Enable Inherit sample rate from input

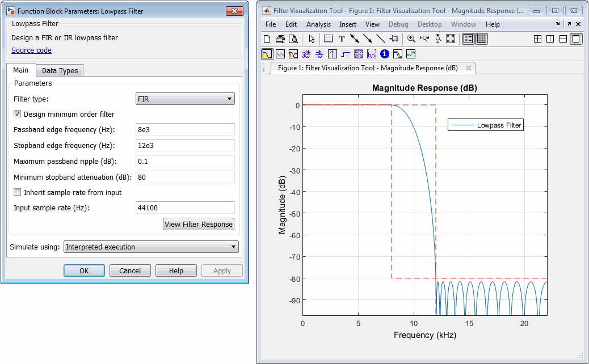point(18,192)
